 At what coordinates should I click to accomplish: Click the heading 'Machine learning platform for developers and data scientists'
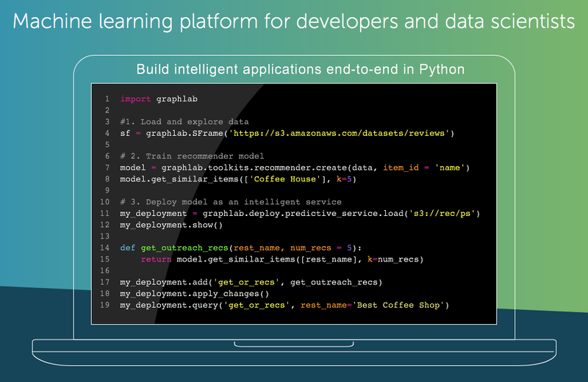coord(293,21)
